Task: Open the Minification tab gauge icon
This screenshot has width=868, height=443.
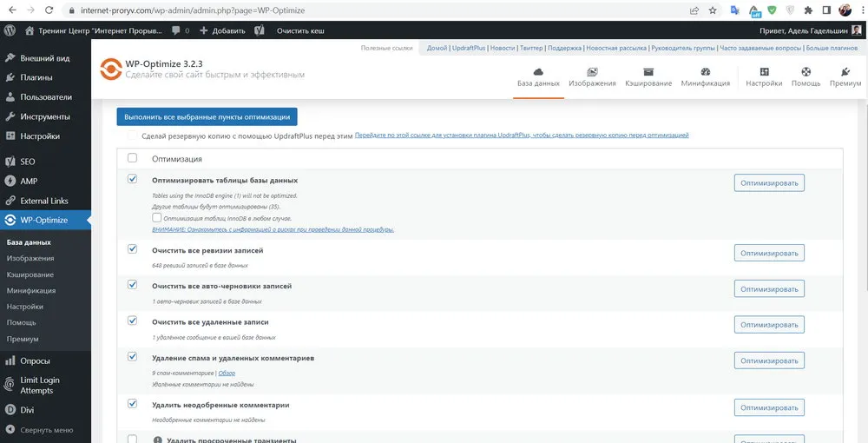Action: 705,72
